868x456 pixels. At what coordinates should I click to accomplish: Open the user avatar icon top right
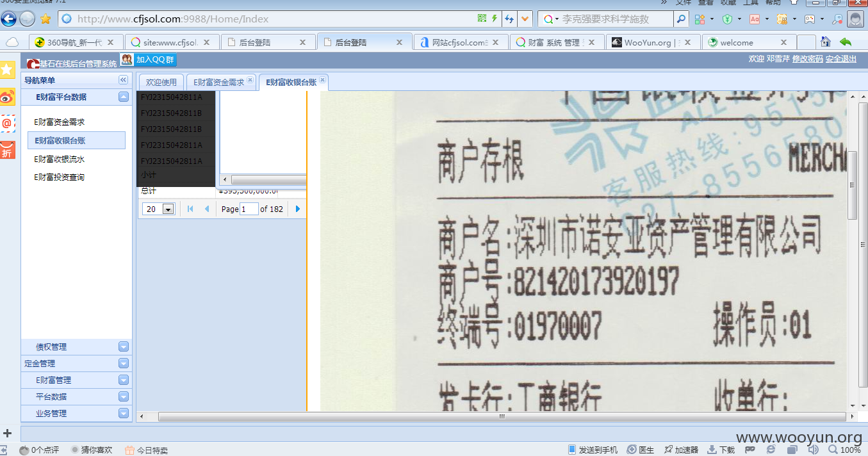(855, 19)
